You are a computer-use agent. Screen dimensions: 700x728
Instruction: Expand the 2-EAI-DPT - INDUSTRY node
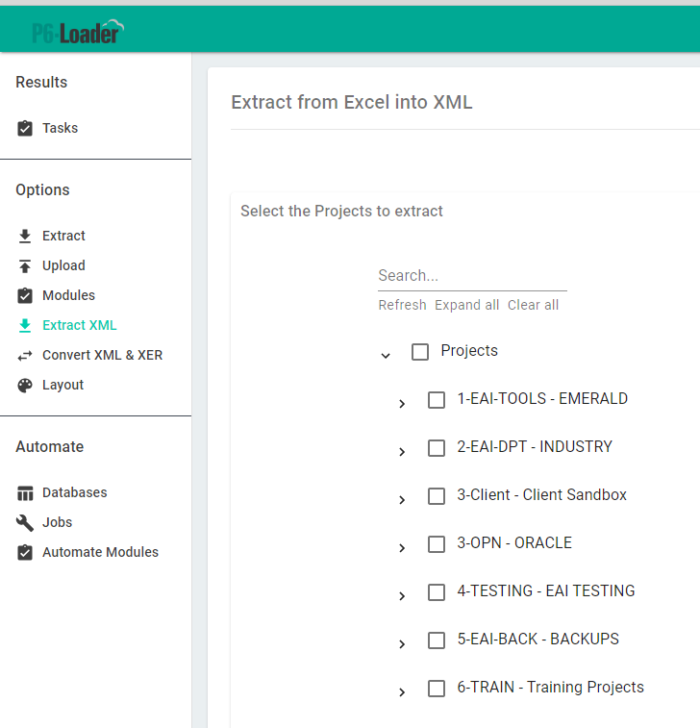point(402,451)
